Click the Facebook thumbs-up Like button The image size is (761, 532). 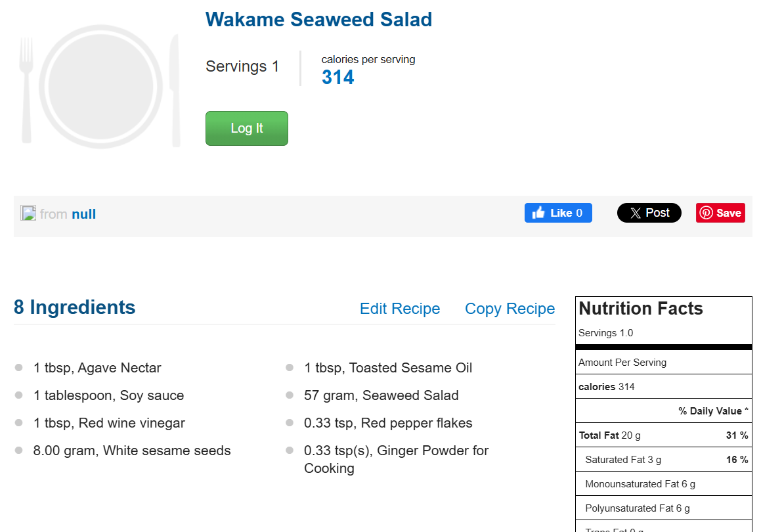558,213
